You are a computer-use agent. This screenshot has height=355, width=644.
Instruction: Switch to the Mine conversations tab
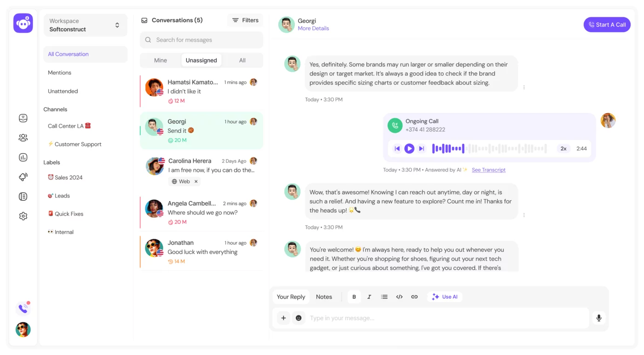161,60
